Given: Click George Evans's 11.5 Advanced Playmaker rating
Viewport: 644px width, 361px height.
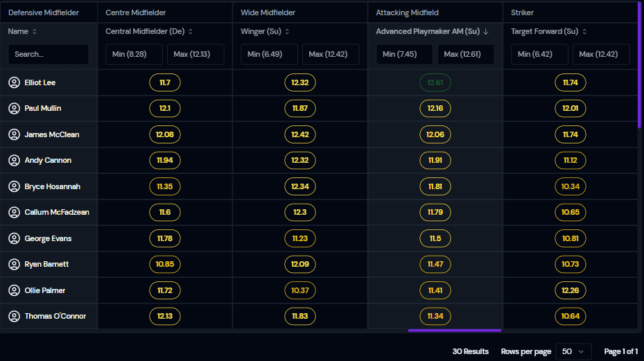Looking at the screenshot, I should pyautogui.click(x=435, y=238).
